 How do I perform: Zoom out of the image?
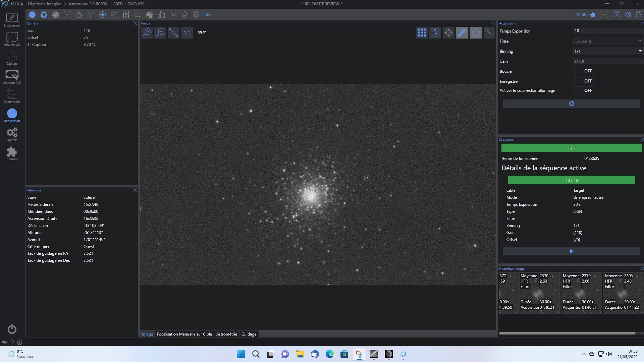[160, 33]
